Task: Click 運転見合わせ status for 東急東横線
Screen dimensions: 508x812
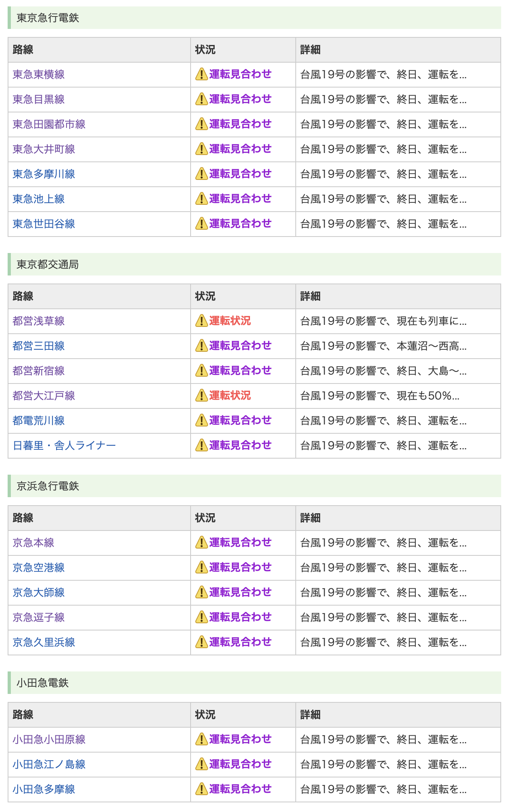Action: pyautogui.click(x=240, y=74)
